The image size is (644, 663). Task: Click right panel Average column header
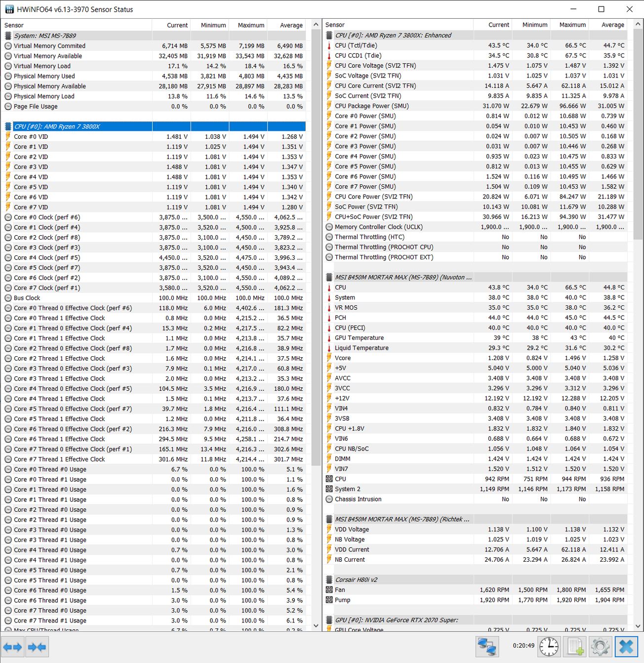(x=608, y=25)
